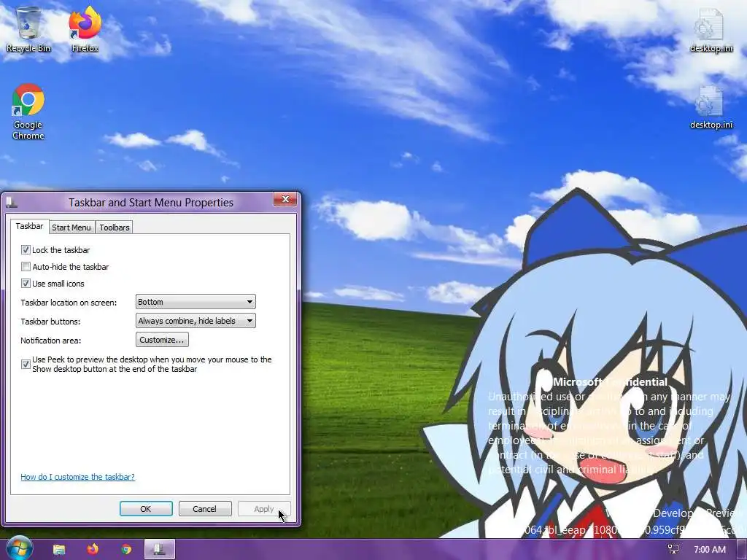Launch Chrome from the taskbar
The image size is (747, 560).
point(126,550)
